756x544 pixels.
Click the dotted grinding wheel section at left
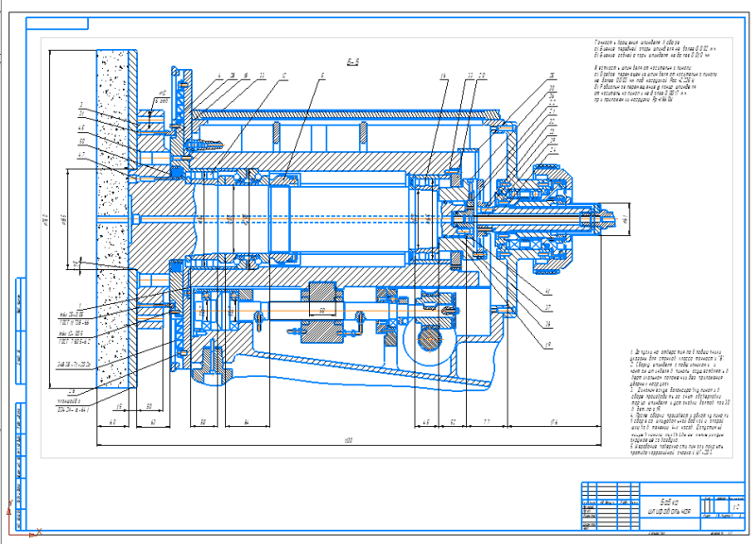pos(112,218)
